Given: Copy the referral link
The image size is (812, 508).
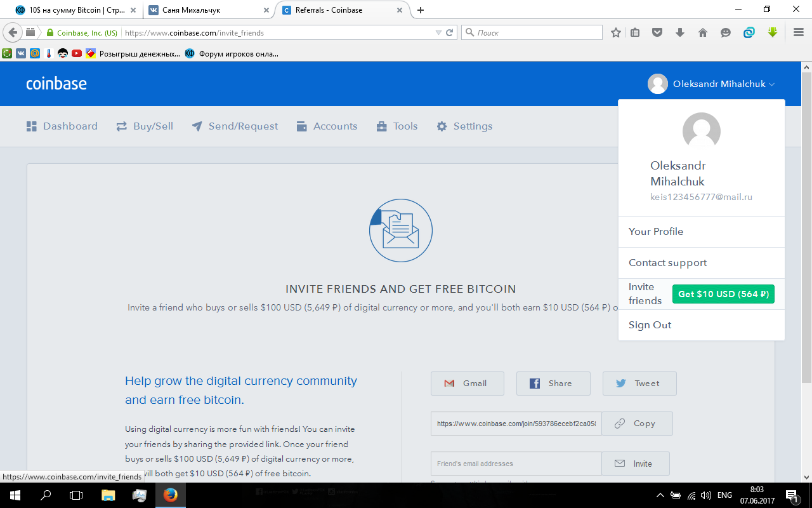Looking at the screenshot, I should [x=637, y=424].
